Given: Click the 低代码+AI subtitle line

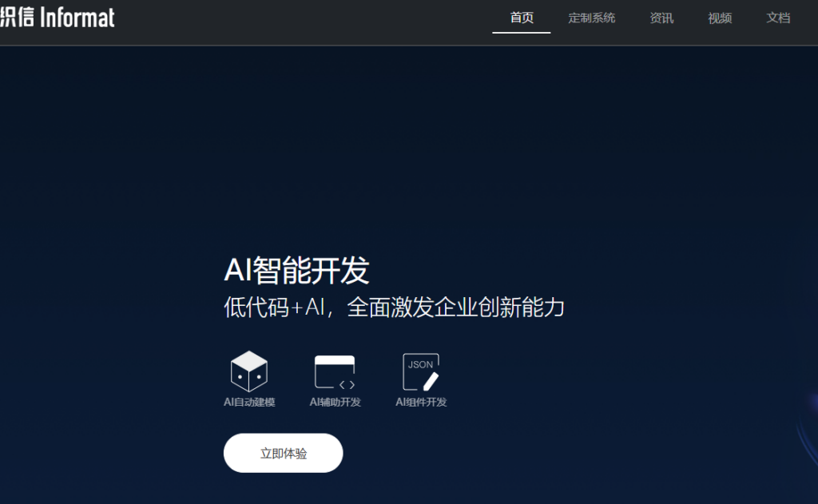Looking at the screenshot, I should 394,308.
